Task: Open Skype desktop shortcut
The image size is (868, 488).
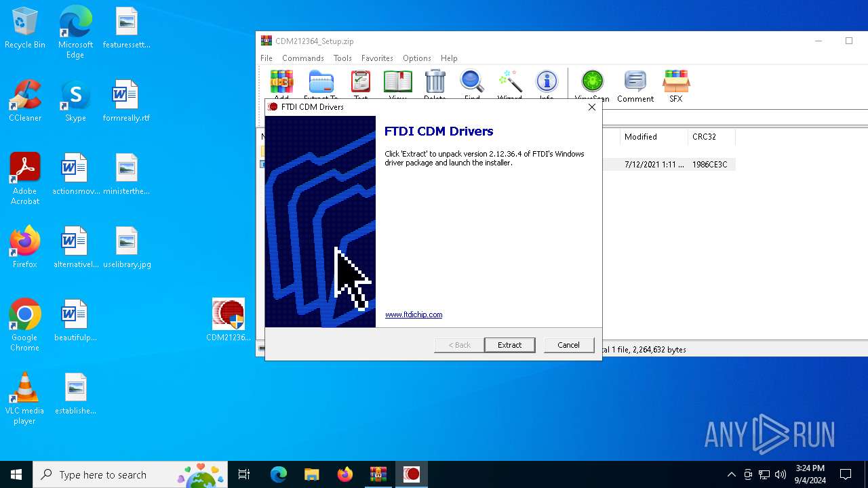Action: [x=75, y=101]
